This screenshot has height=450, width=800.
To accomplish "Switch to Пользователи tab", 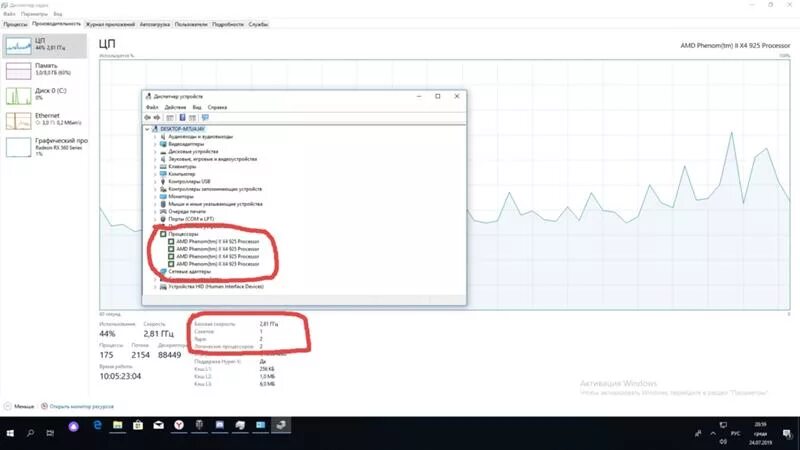I will pos(191,24).
